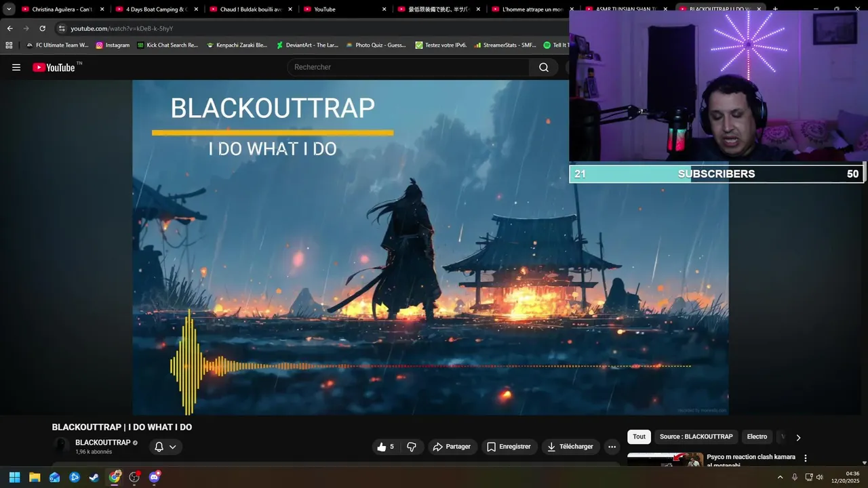Select the Tout filter chip
The width and height of the screenshot is (868, 488).
639,437
